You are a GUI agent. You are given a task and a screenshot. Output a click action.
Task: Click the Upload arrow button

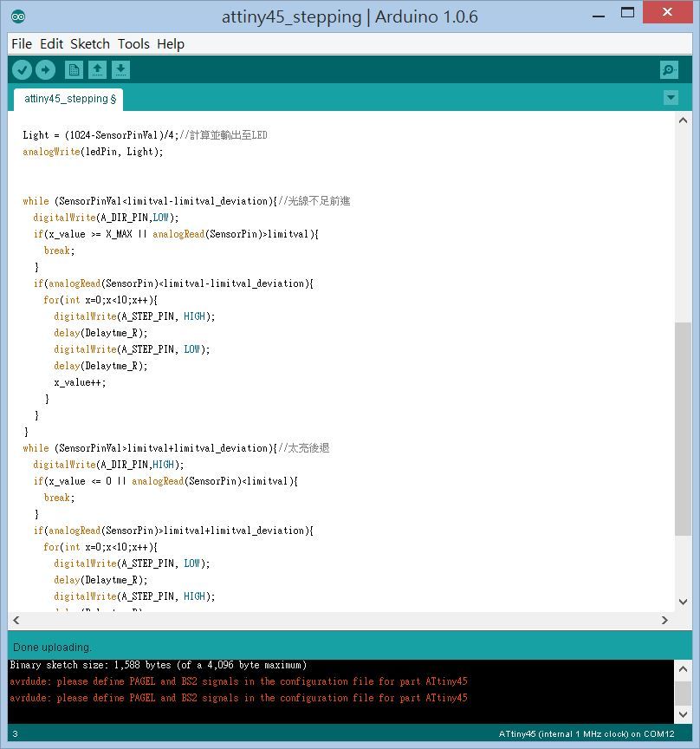45,70
